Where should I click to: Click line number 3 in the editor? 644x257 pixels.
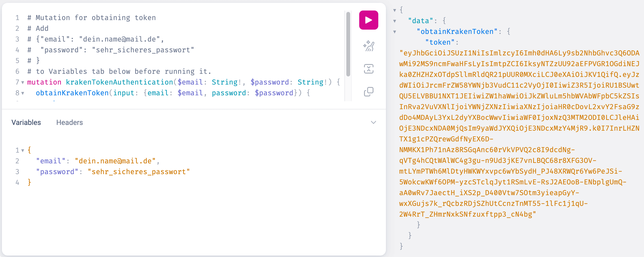17,39
